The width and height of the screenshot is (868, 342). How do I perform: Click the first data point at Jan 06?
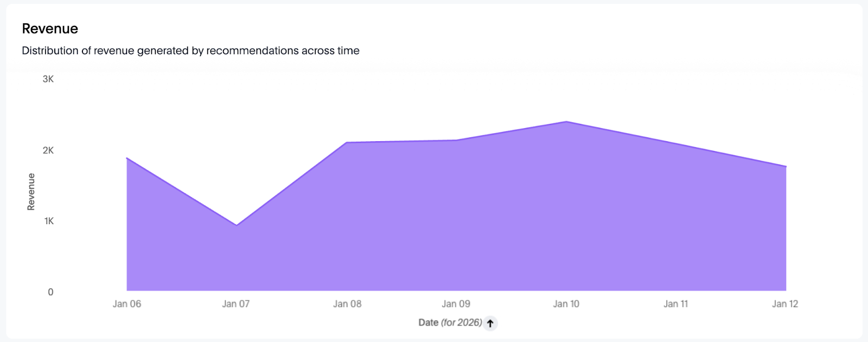127,158
